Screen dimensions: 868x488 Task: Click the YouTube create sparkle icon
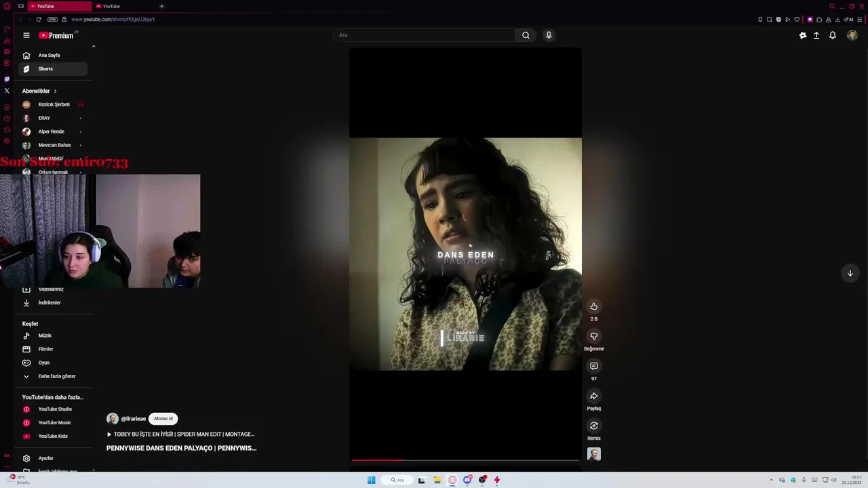[803, 35]
